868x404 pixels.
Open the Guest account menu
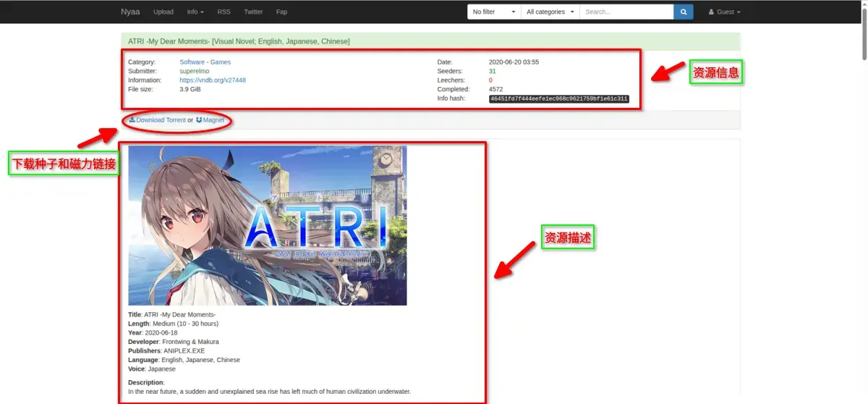724,12
